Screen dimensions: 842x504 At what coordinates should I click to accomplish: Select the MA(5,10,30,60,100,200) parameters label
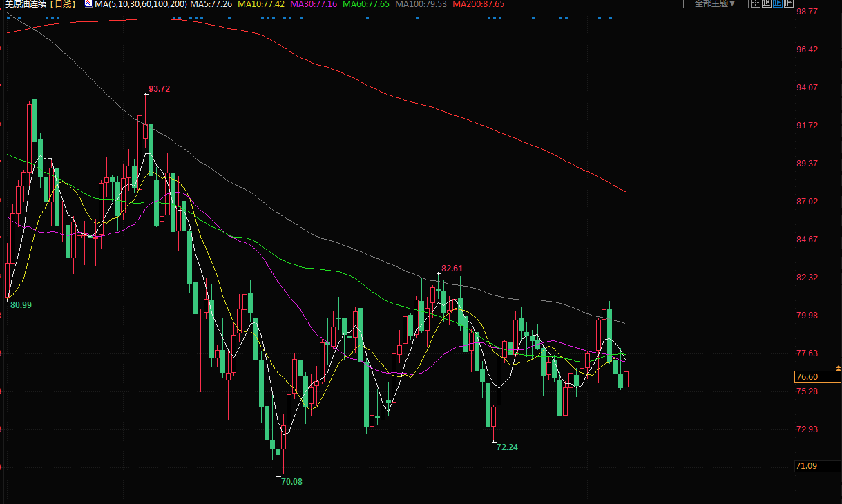click(140, 4)
